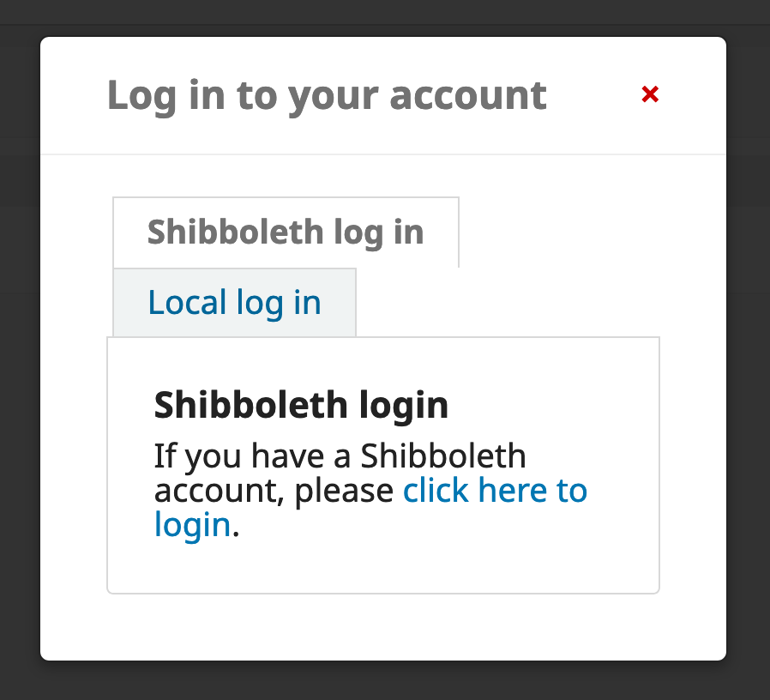Viewport: 770px width, 700px height.
Task: Click the "click here to" blue link text
Action: pyautogui.click(x=495, y=491)
